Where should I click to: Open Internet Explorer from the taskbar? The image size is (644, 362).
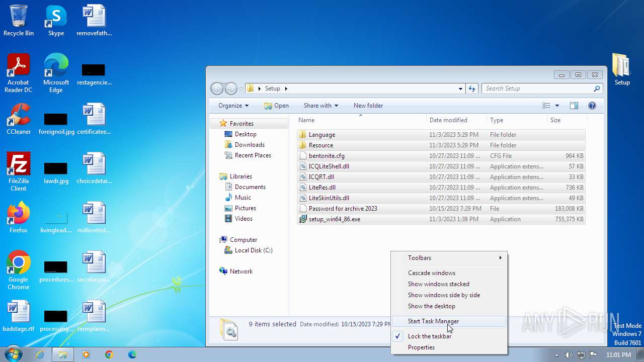(40, 354)
